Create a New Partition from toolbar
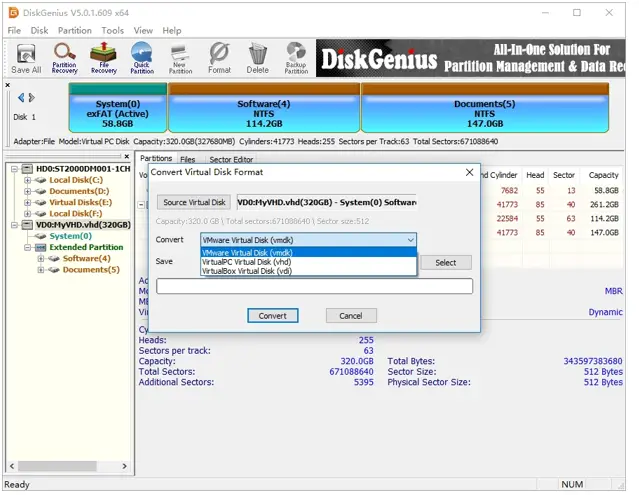 coord(180,59)
